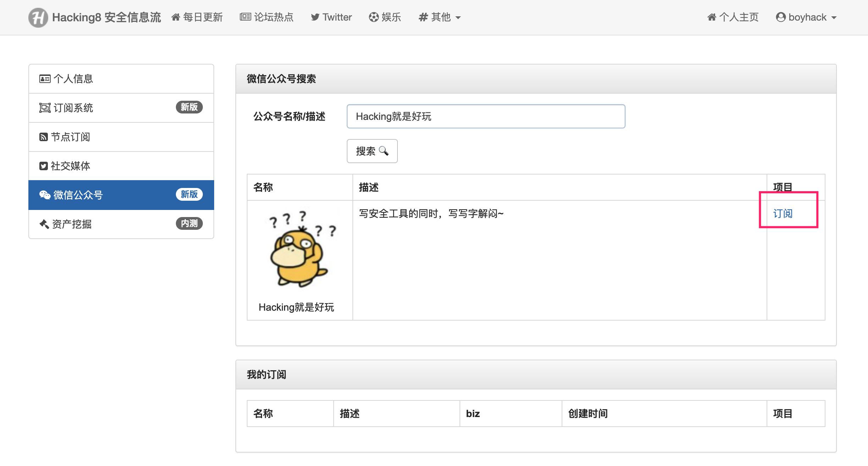
Task: Select 个人信息 ID card sidebar item
Action: 121,79
